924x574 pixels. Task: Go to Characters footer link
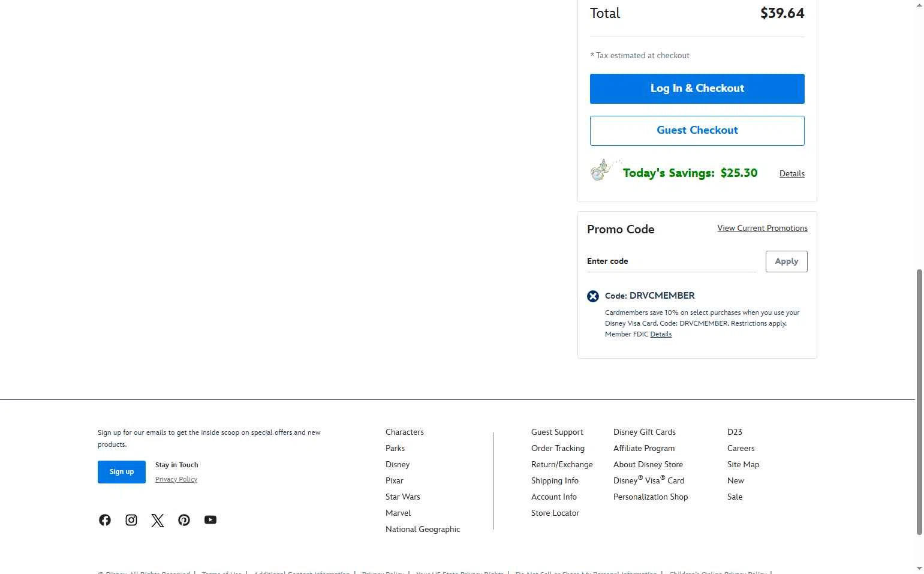click(405, 432)
